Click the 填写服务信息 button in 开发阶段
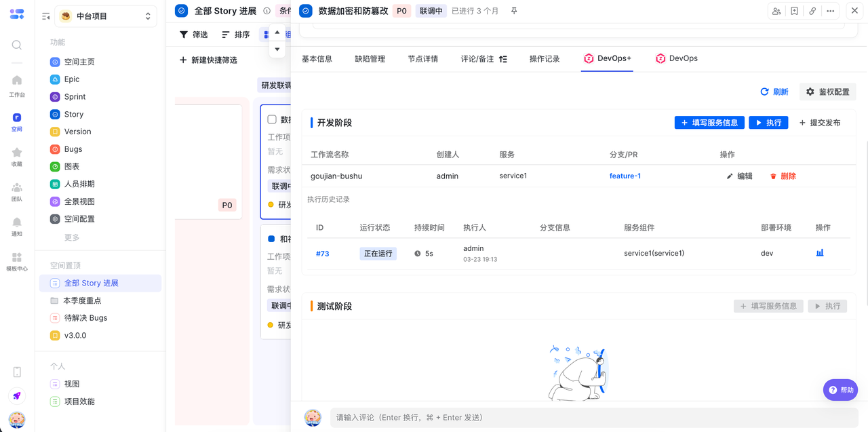This screenshot has width=868, height=432. (x=709, y=123)
